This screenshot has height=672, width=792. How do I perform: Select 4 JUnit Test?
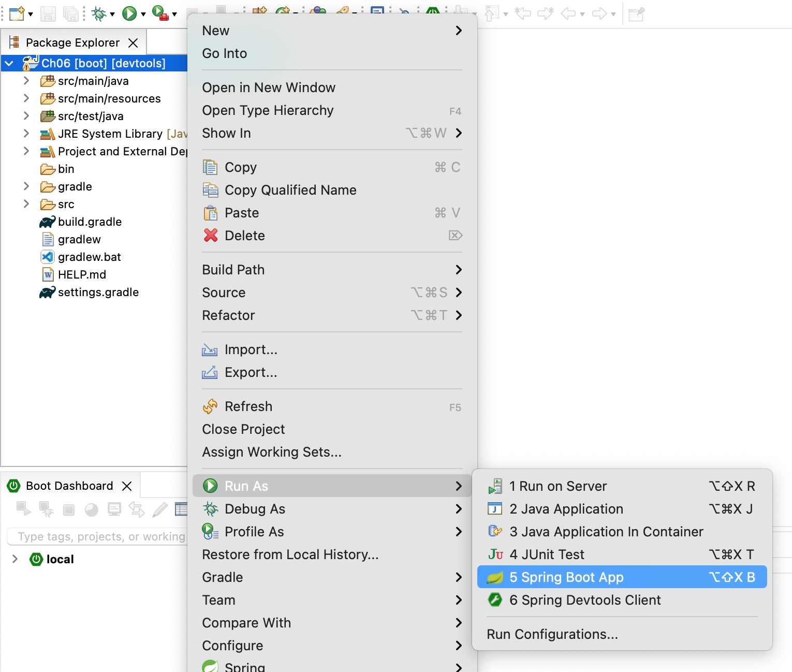tap(622, 554)
